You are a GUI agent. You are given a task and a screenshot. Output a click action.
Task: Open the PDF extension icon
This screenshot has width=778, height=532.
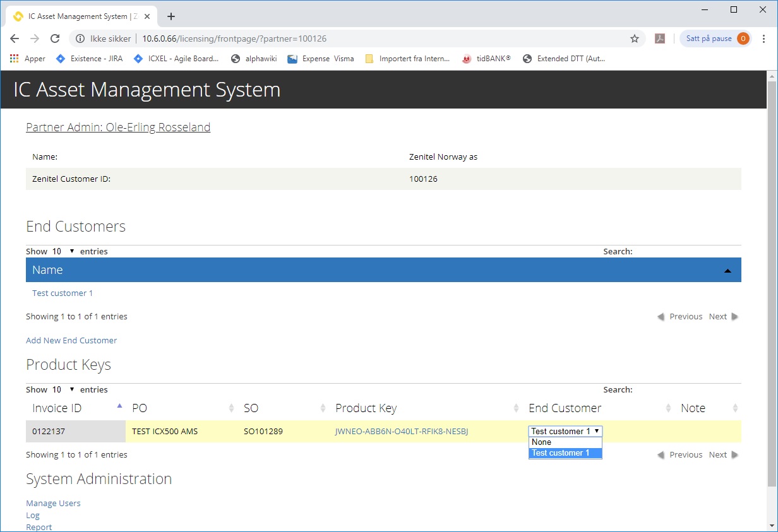tap(660, 38)
